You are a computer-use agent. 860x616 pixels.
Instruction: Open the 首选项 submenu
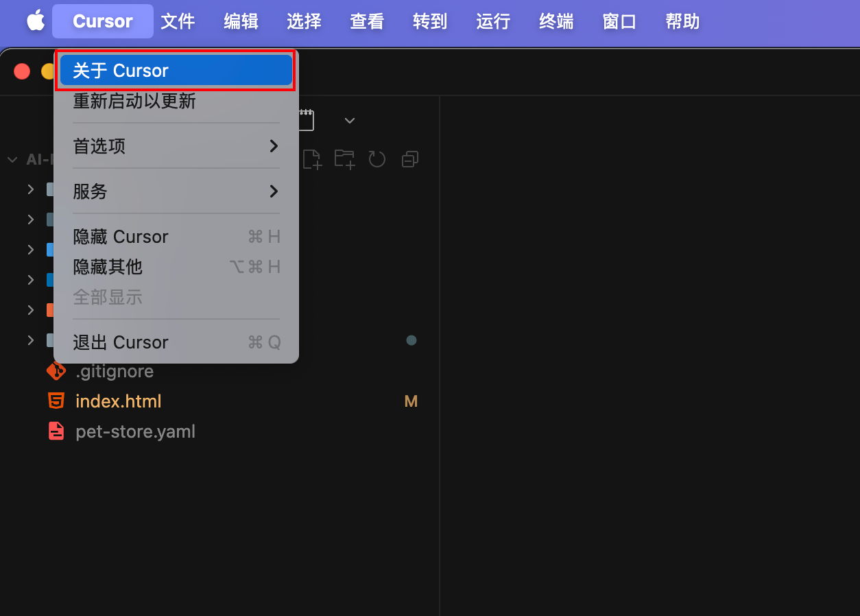(x=176, y=146)
